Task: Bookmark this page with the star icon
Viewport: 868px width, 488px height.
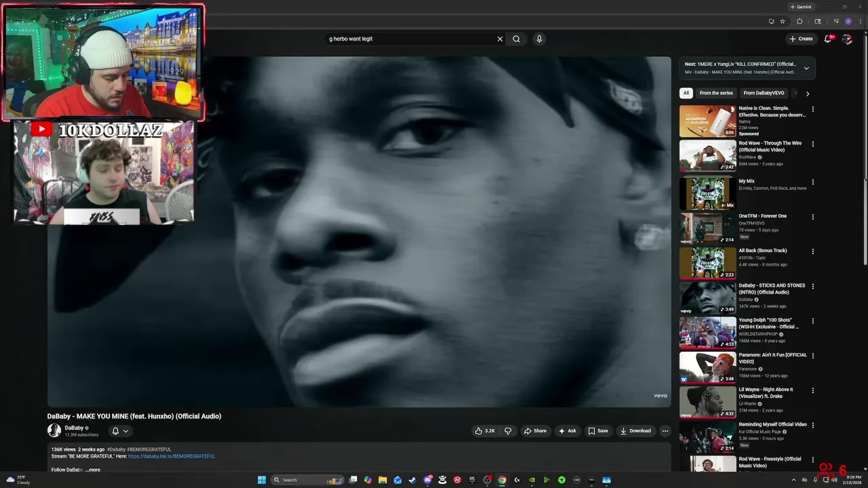Action: pyautogui.click(x=782, y=22)
